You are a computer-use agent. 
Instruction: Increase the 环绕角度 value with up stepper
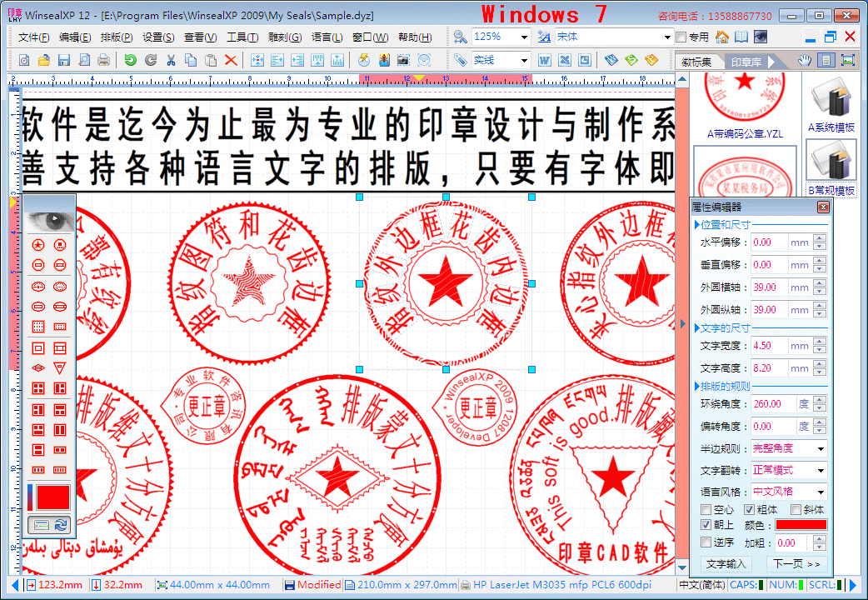(x=820, y=400)
